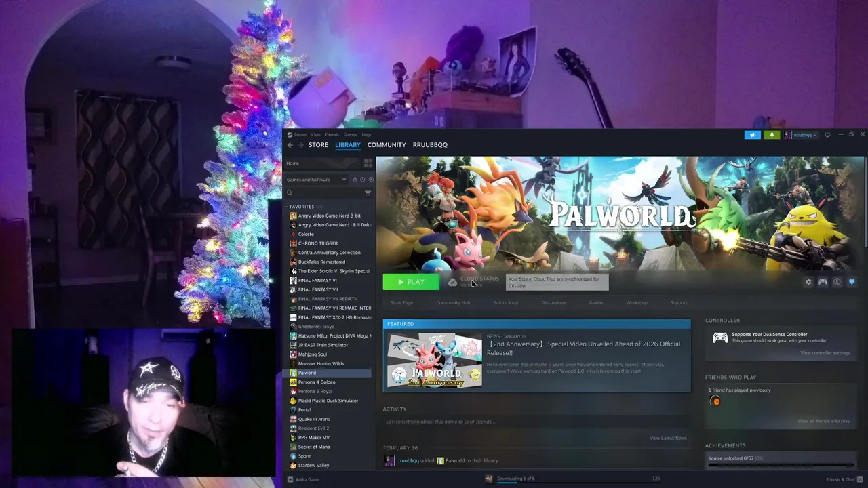Click the Palworld icon in activity feed
The width and height of the screenshot is (868, 488).
tap(440, 461)
